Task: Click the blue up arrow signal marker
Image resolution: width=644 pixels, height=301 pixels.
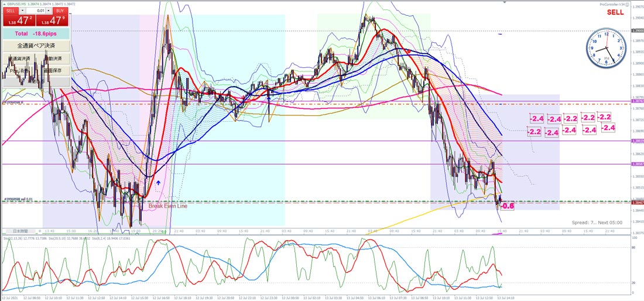Action: 158,182
